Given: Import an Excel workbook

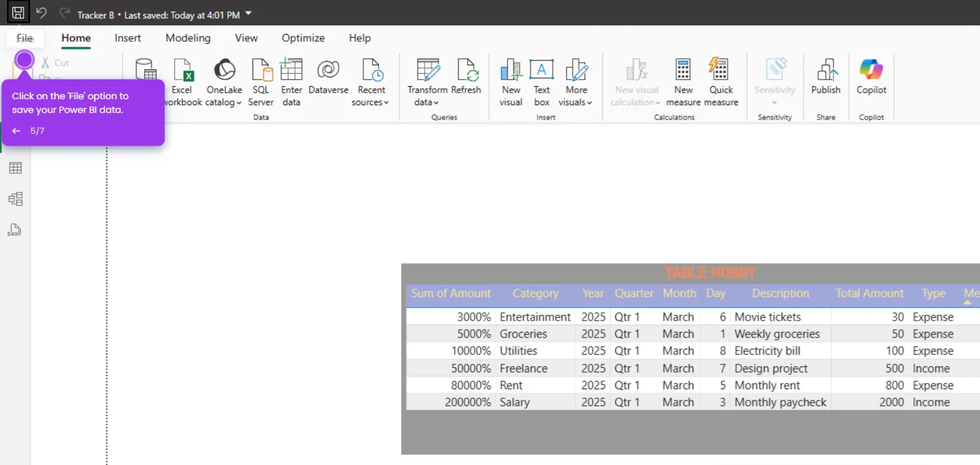Looking at the screenshot, I should click(181, 82).
